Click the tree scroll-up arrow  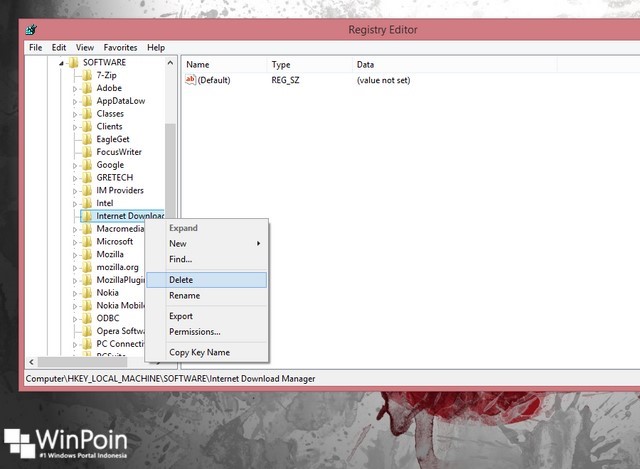(x=170, y=63)
